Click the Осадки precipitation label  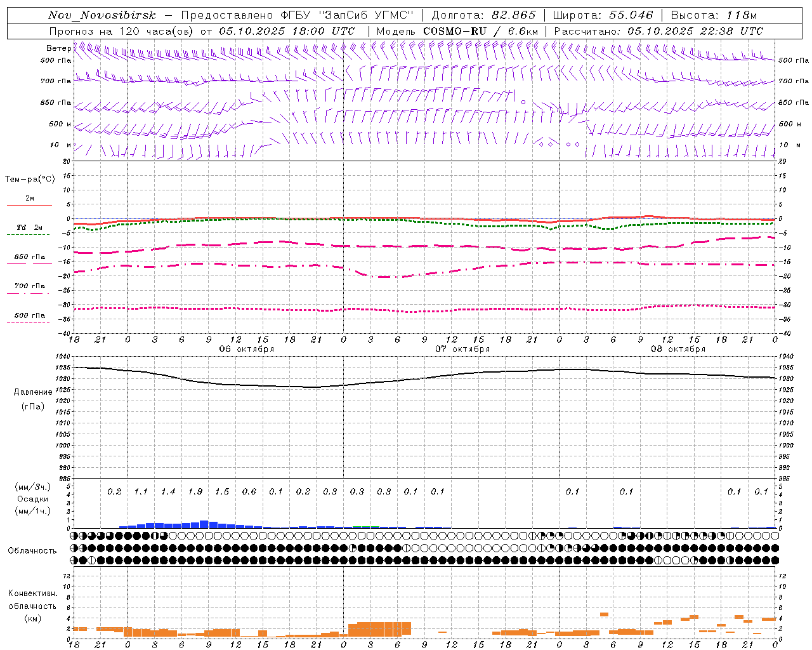point(33,499)
